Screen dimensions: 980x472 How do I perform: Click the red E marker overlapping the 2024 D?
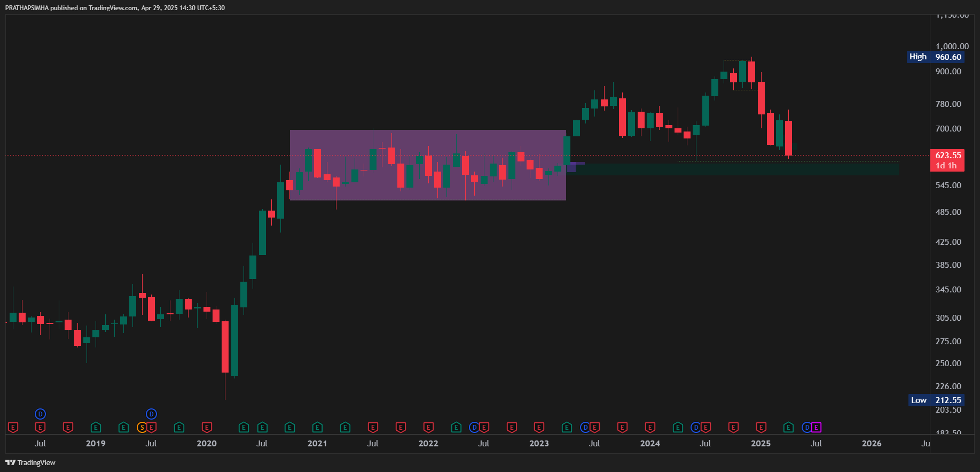coord(705,427)
